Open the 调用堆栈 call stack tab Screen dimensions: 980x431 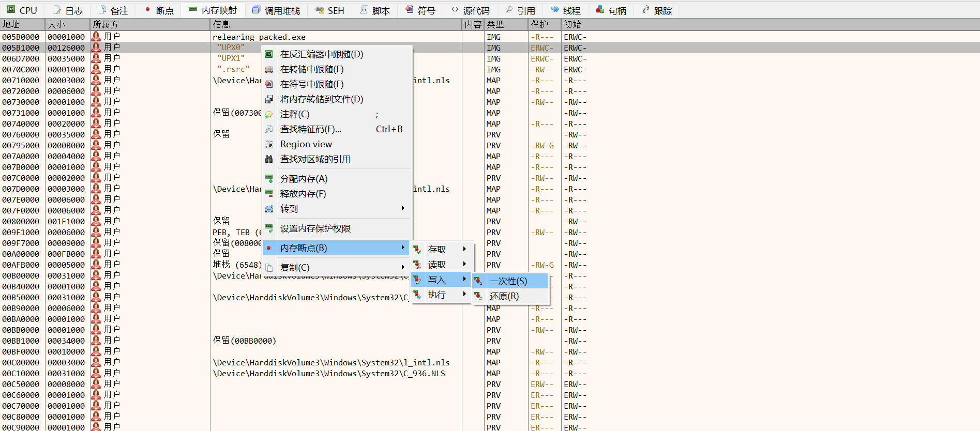coord(276,10)
